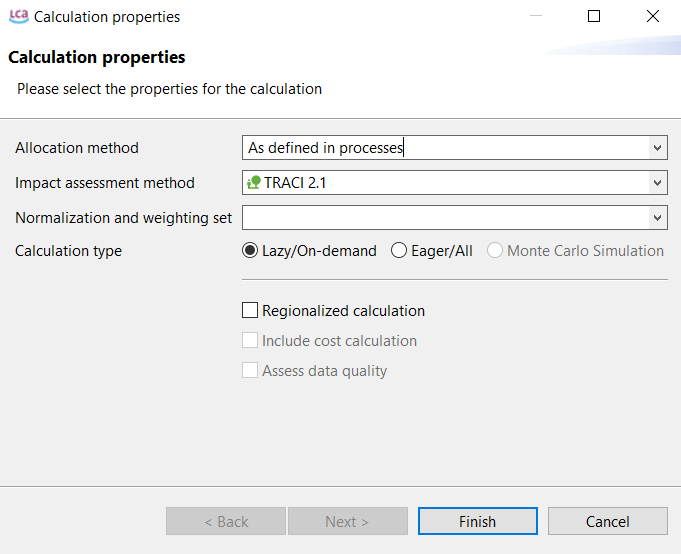Select the Lazy/On-demand calculation type
The width and height of the screenshot is (681, 554).
(250, 251)
